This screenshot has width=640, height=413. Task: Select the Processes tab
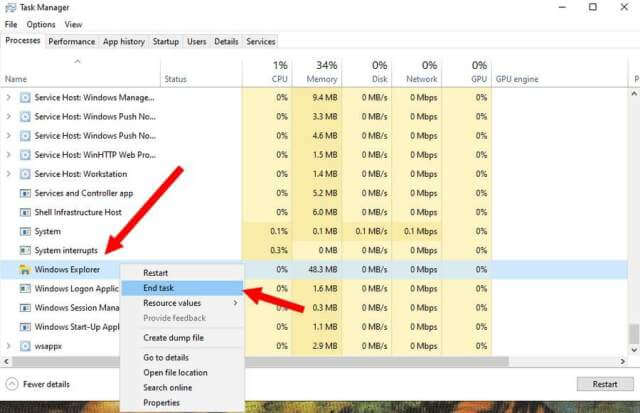[22, 41]
